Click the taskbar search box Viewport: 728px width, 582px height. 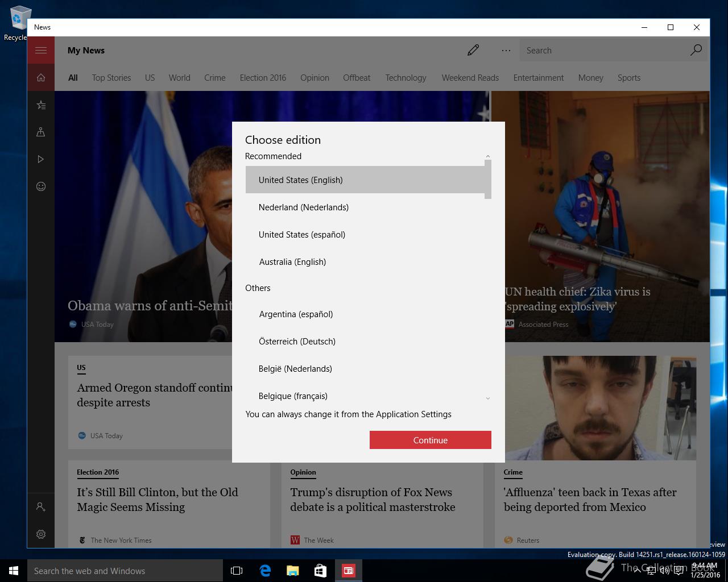[125, 571]
